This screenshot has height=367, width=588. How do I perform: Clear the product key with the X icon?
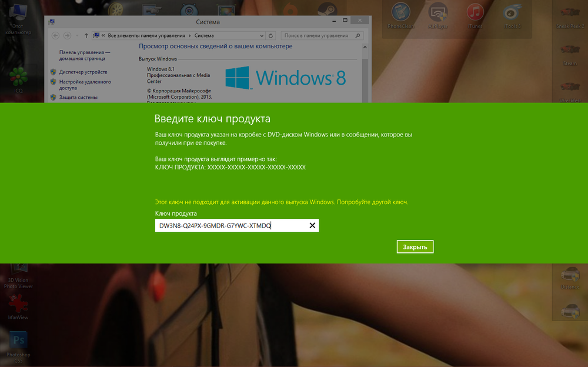(x=312, y=226)
